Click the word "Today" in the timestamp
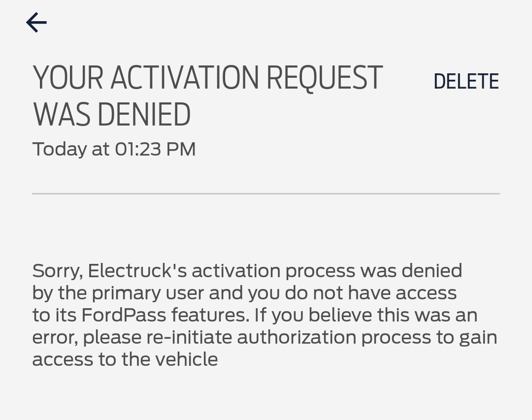532x420 pixels. coord(59,149)
